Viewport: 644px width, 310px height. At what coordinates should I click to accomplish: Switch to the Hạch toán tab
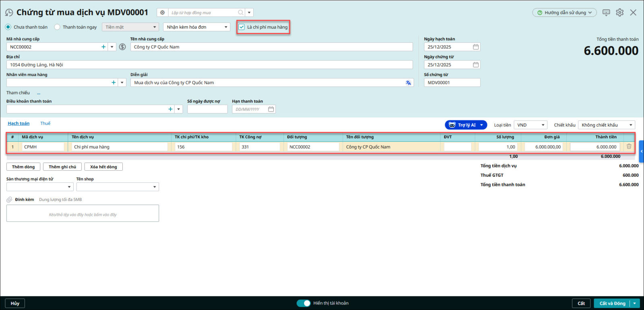point(19,124)
